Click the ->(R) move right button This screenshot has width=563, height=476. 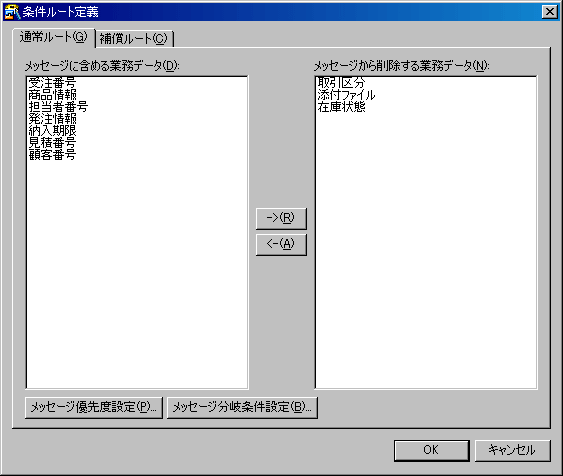[281, 218]
